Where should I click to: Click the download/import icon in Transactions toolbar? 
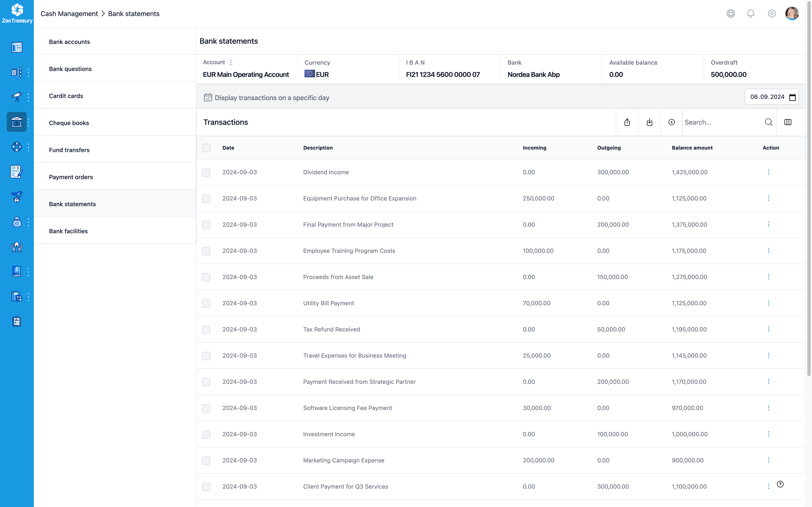(x=649, y=122)
